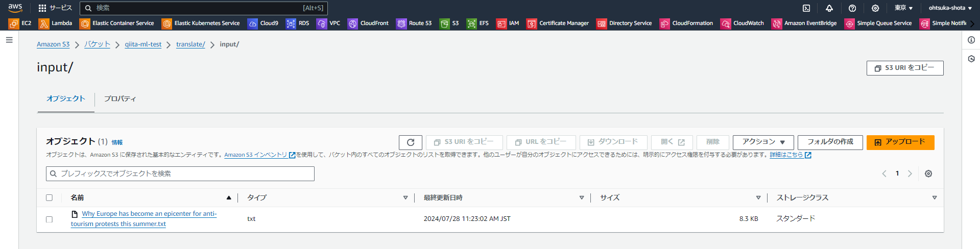The image size is (980, 249).
Task: Open CloudFormation shortcut
Action: pyautogui.click(x=686, y=23)
